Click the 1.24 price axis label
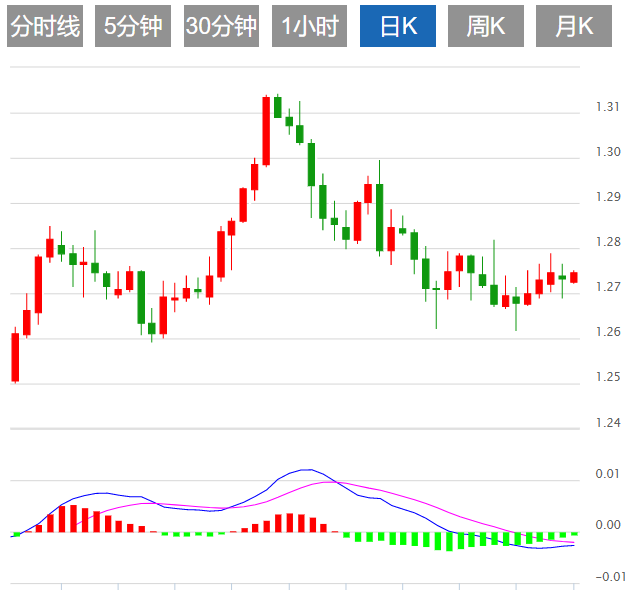This screenshot has height=590, width=635. click(x=608, y=423)
